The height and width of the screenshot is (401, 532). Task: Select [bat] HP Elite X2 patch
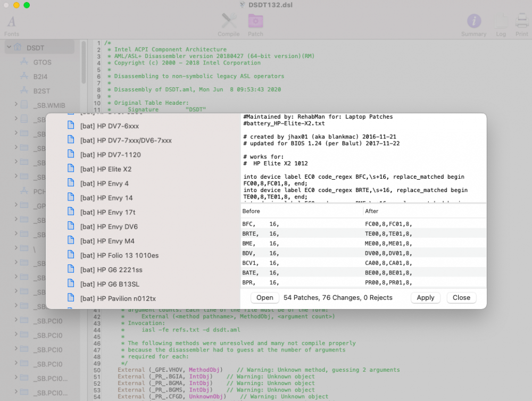pos(105,169)
